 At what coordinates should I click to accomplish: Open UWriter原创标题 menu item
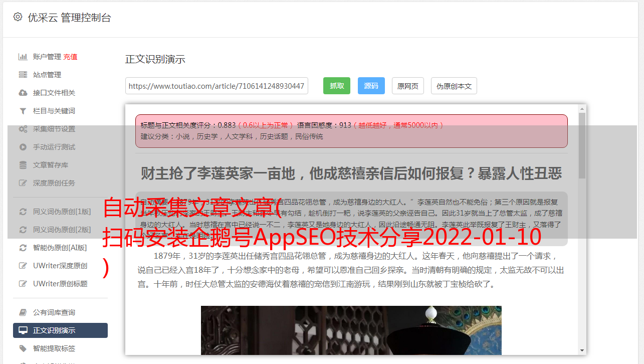60,284
